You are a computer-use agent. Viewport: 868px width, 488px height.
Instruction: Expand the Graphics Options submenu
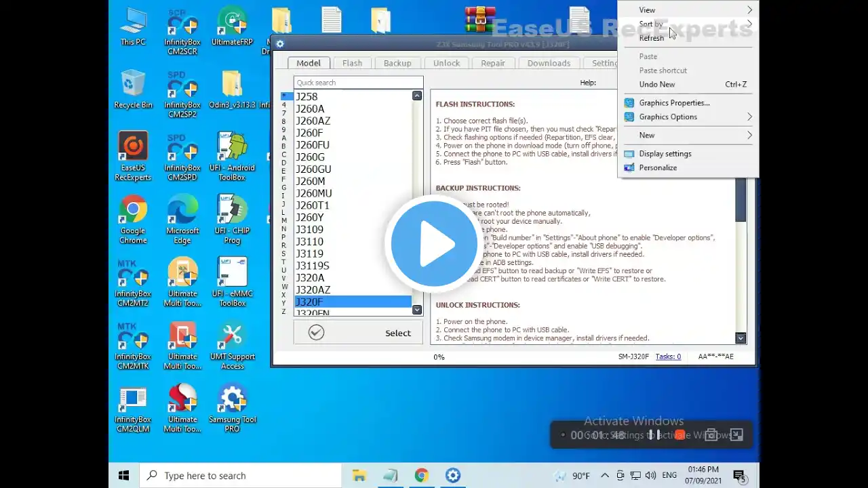[688, 117]
